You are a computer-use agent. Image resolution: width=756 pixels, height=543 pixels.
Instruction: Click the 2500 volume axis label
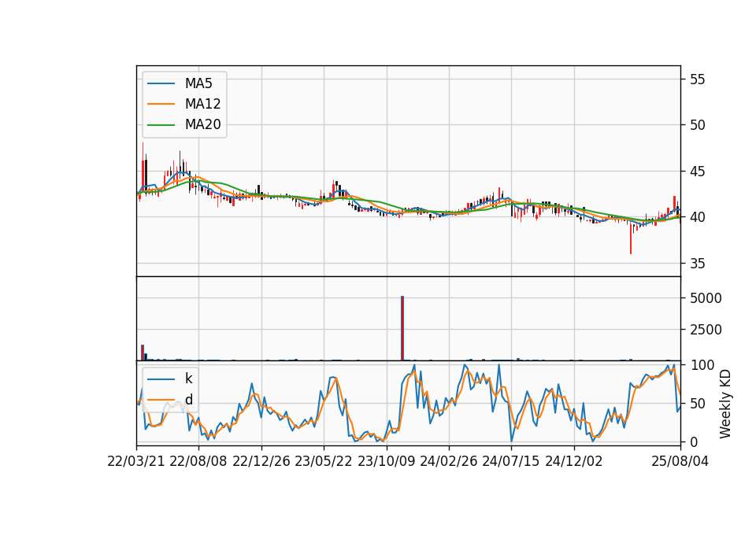(x=706, y=330)
